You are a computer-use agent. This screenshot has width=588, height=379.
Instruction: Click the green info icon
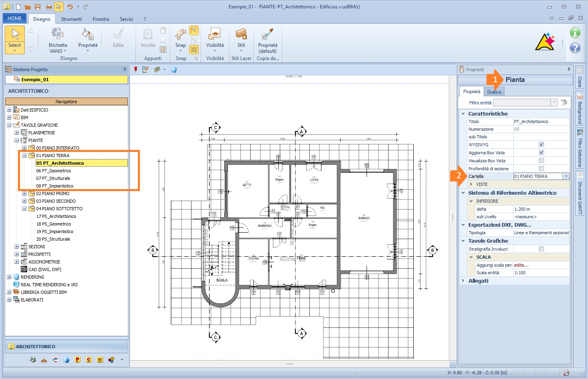pos(575,33)
